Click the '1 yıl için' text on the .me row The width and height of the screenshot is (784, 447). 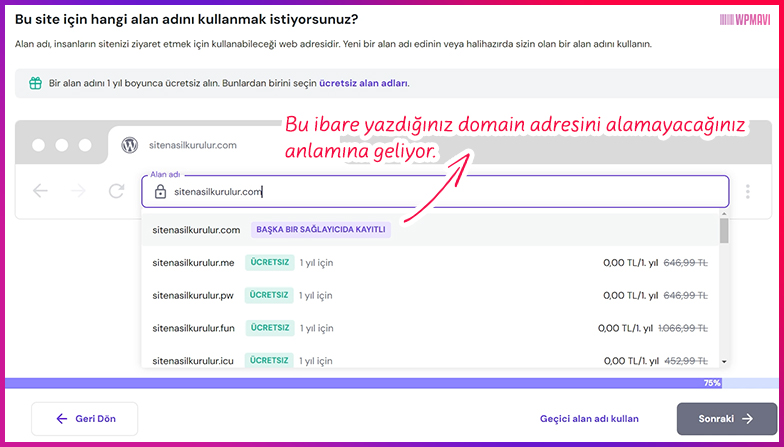pyautogui.click(x=316, y=262)
